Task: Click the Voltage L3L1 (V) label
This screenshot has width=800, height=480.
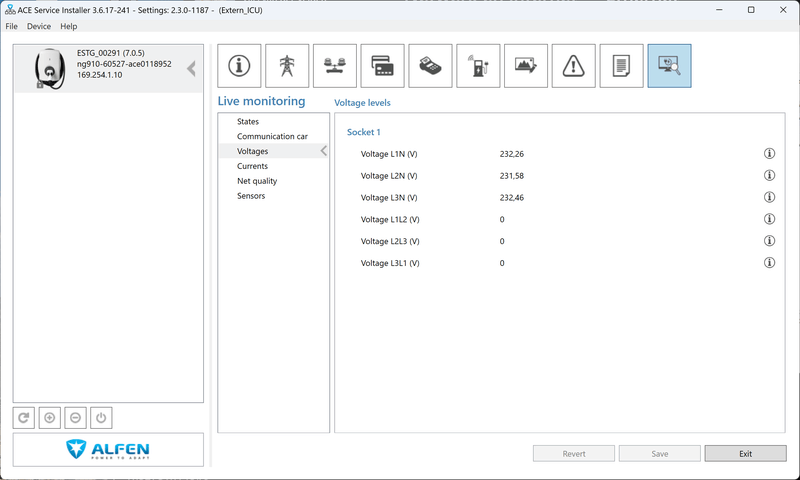Action: pyautogui.click(x=390, y=263)
